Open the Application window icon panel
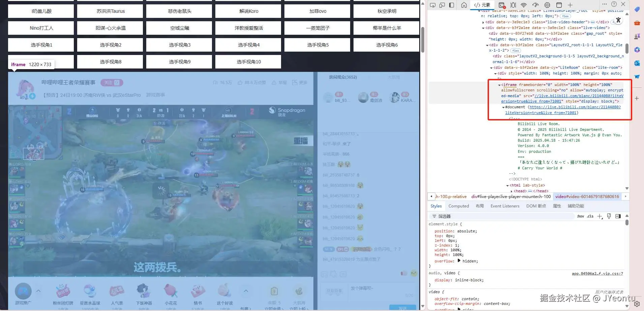644x311 pixels. coord(559,5)
